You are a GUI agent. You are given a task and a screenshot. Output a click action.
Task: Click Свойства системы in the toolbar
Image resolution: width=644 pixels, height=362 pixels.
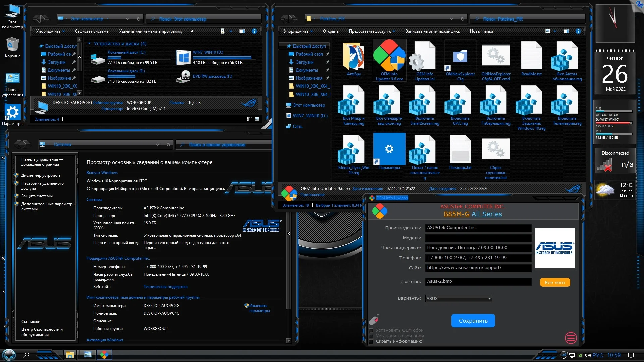click(92, 31)
